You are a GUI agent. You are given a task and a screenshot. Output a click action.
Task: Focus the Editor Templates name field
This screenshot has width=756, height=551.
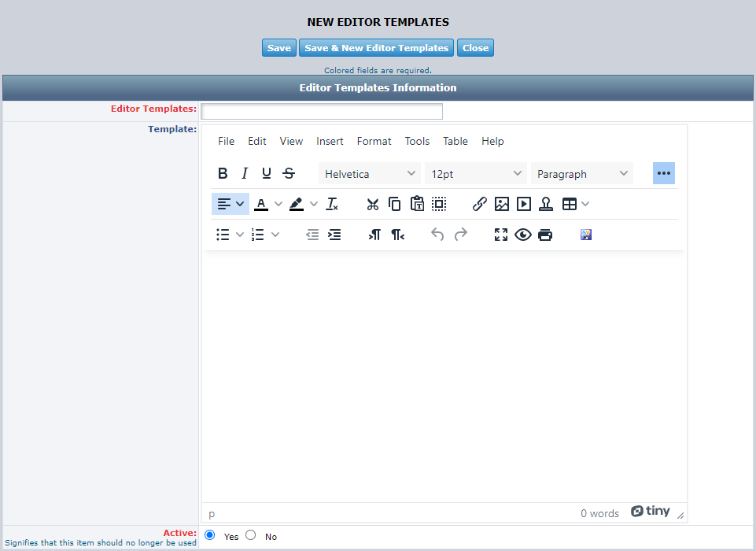[x=322, y=112]
